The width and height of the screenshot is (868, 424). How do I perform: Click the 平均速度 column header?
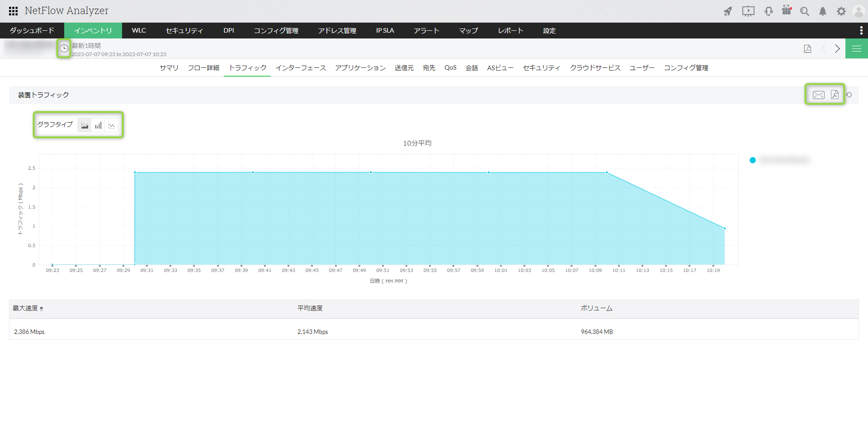(x=310, y=309)
